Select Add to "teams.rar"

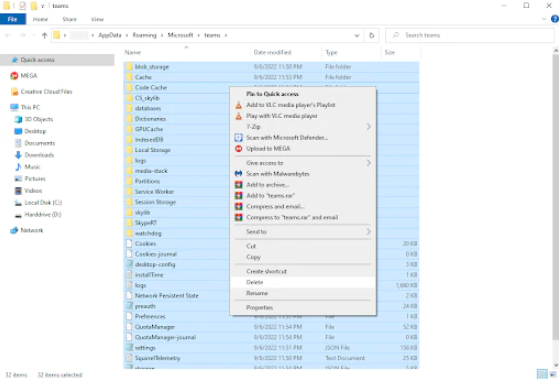click(x=303, y=196)
